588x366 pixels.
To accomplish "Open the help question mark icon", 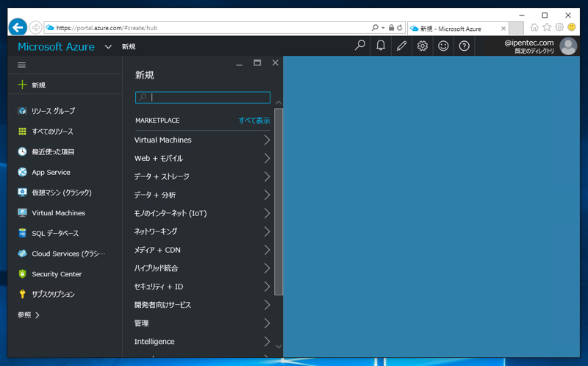I will [465, 46].
